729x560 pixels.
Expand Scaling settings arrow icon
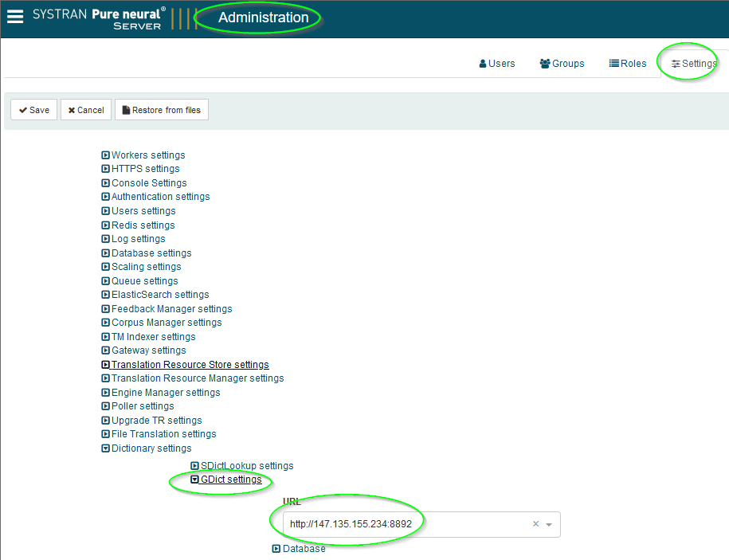coord(105,267)
